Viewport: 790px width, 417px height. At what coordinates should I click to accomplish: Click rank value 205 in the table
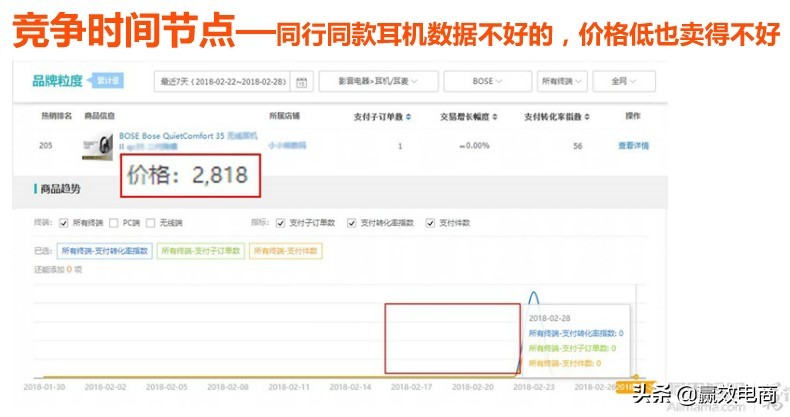(45, 146)
